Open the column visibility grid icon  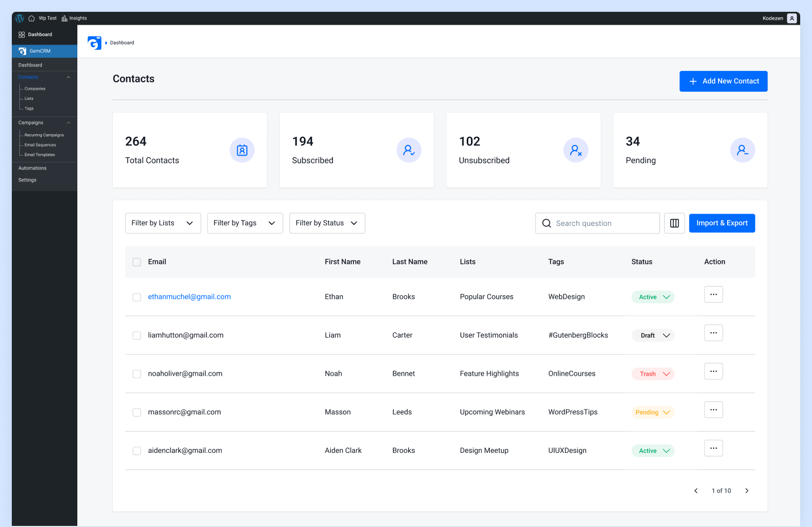(675, 223)
